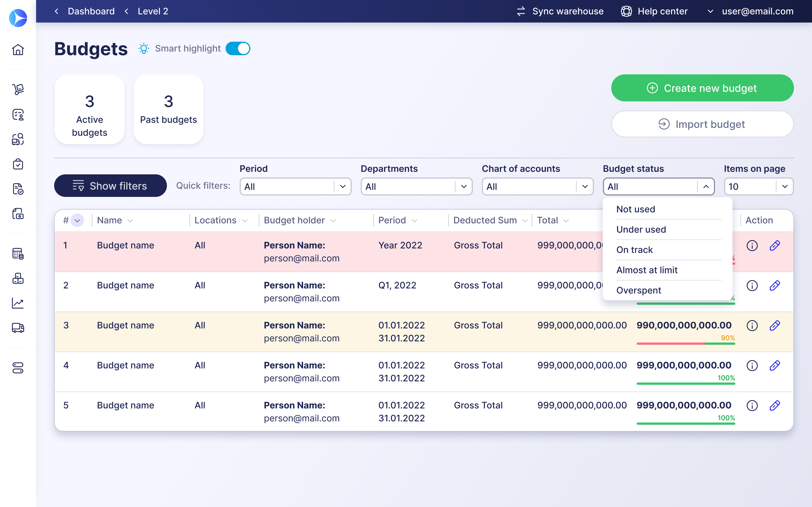The width and height of the screenshot is (812, 507).
Task: Click the Sync warehouse arrows icon
Action: click(521, 11)
